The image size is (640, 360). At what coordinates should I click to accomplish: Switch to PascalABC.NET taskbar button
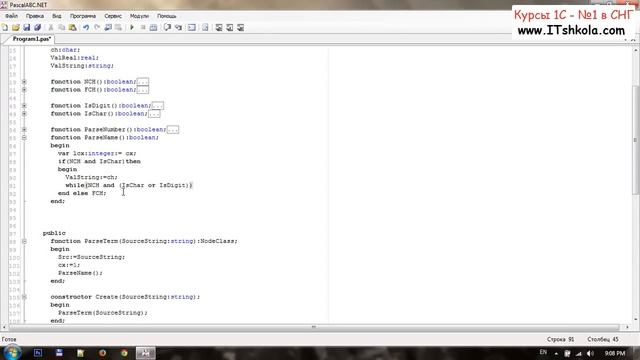coord(146,353)
